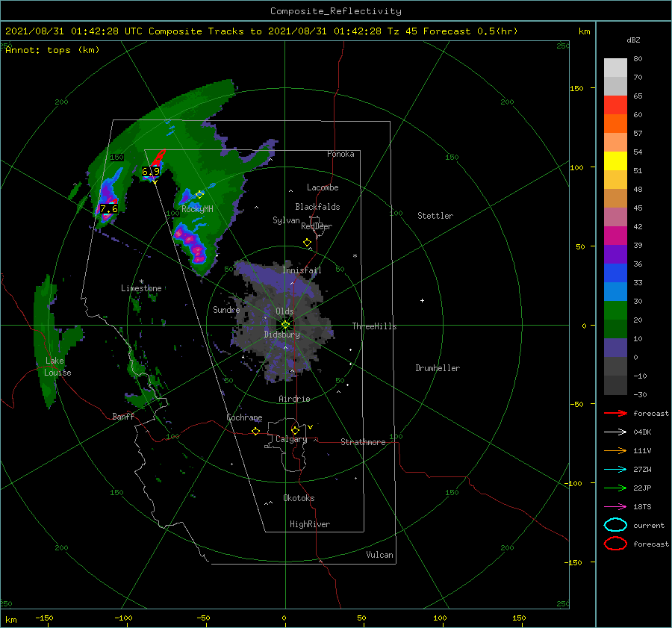Click the yellow diamond marker over Calgary
This screenshot has height=628, width=672.
(x=295, y=430)
